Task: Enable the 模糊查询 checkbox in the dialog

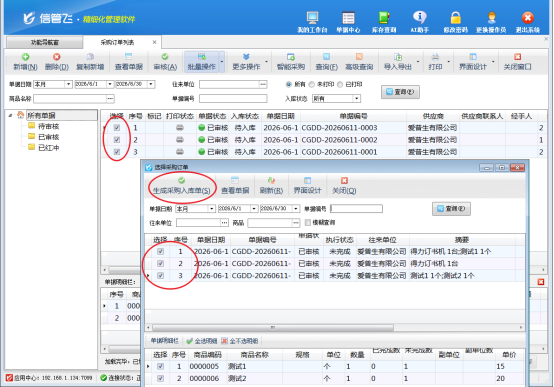Action: (308, 222)
